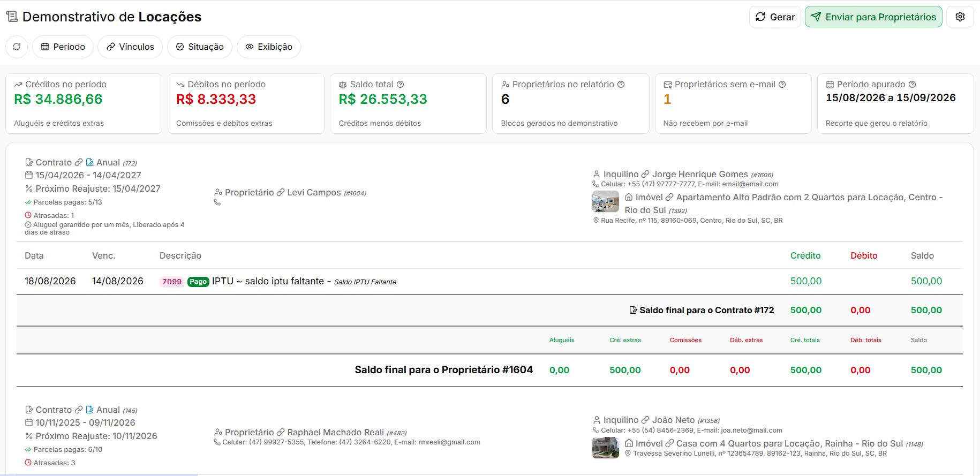This screenshot has width=980, height=476.
Task: Click 'Saldo final para o Contrato #172' label
Action: (706, 310)
